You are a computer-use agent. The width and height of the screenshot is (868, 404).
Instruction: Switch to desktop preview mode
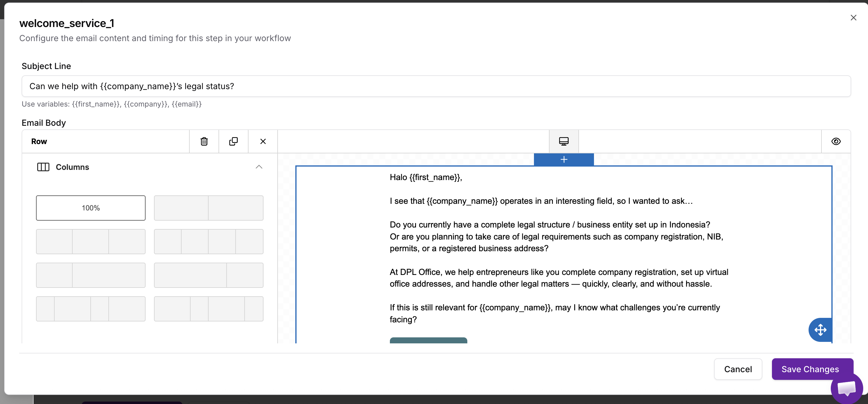(564, 141)
